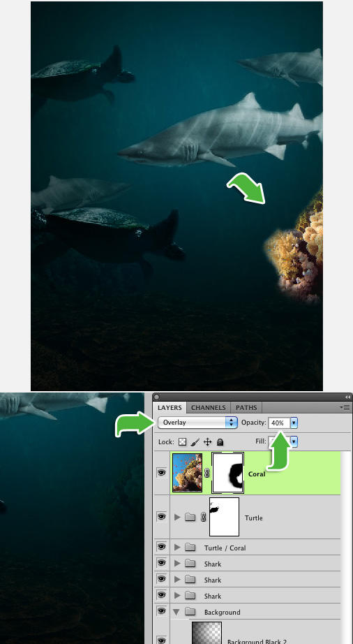The height and width of the screenshot is (644, 353).
Task: Hide the Turtle / Coral group
Action: tap(162, 547)
